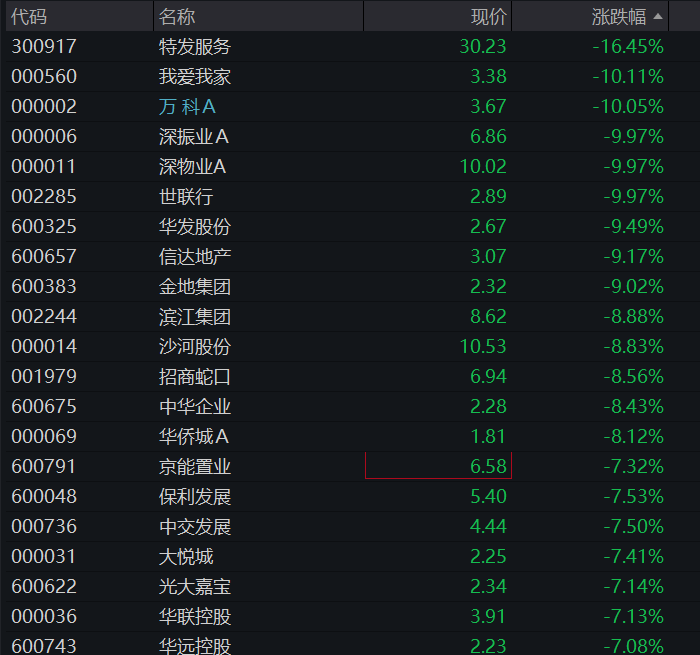Viewport: 700px width, 655px height.
Task: Select the 金地集团 stock name
Action: (195, 286)
